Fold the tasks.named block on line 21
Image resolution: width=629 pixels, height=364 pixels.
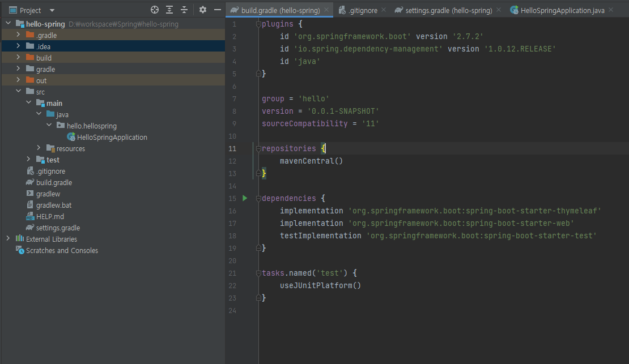(x=258, y=273)
